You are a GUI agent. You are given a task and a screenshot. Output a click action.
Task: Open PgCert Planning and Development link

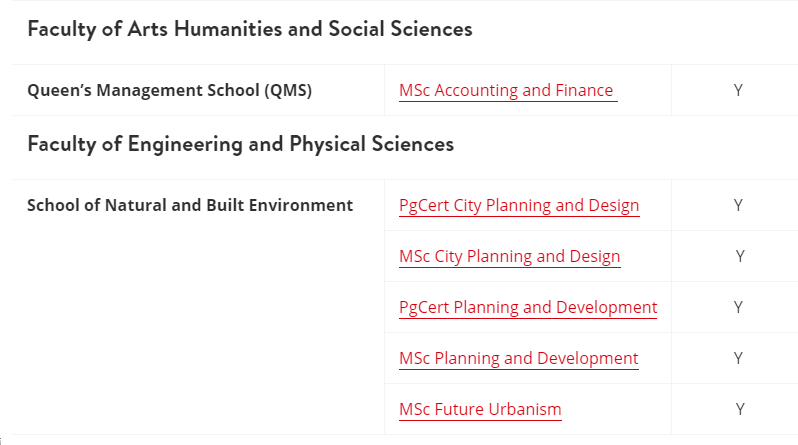click(528, 308)
